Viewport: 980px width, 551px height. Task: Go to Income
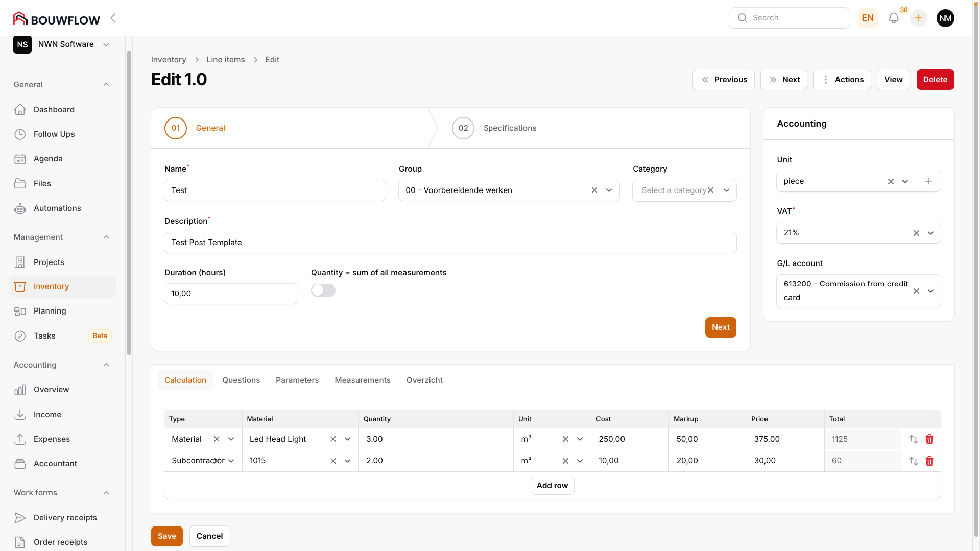click(47, 415)
